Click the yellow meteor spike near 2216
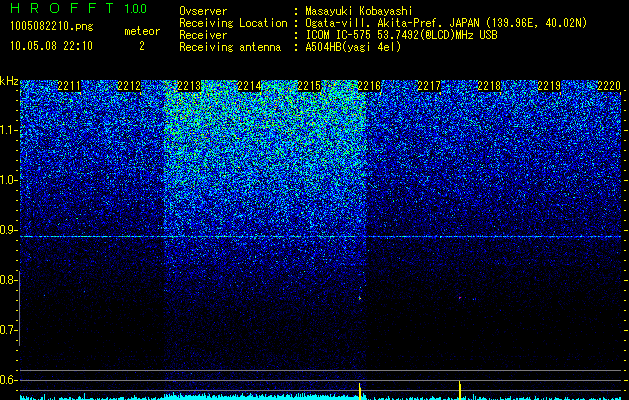629x400 pixels. tap(360, 391)
